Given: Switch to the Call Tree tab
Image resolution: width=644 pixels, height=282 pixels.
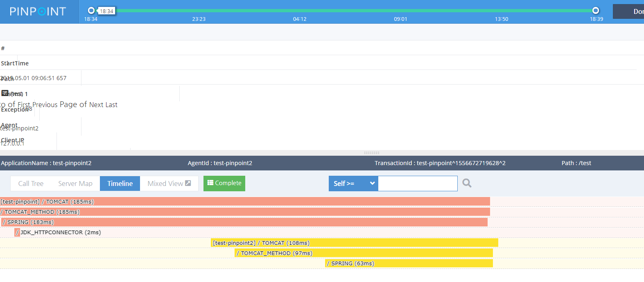Looking at the screenshot, I should pyautogui.click(x=31, y=184).
